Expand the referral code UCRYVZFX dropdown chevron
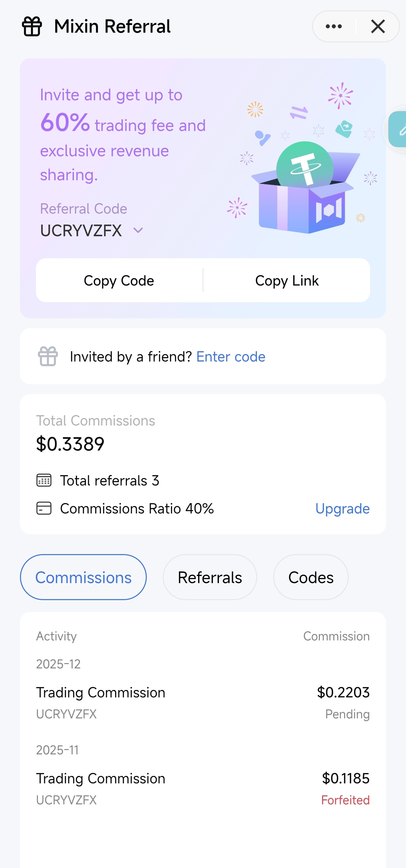 138,231
